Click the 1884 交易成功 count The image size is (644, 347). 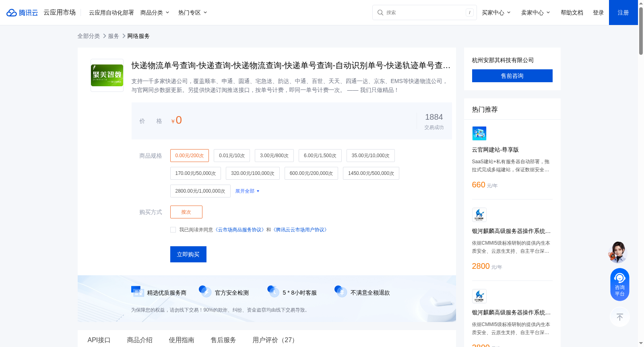tap(434, 121)
